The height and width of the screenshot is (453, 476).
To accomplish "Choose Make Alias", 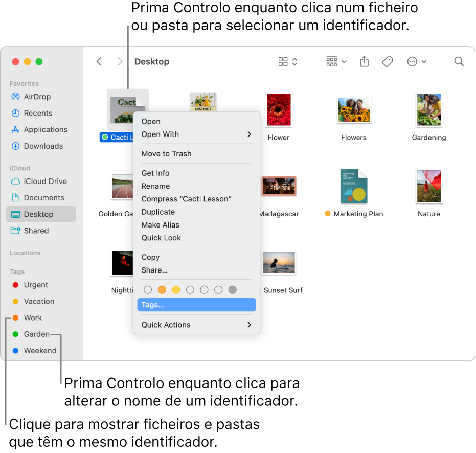I will click(196, 225).
